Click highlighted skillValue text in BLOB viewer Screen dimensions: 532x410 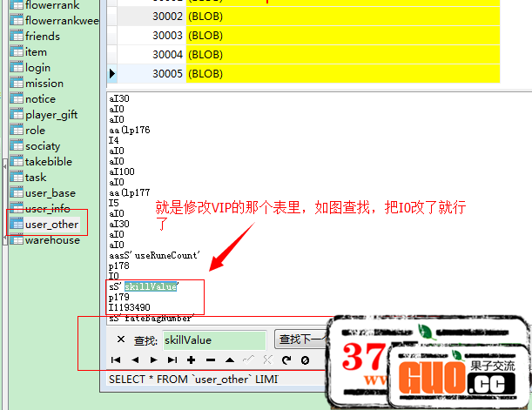pyautogui.click(x=151, y=286)
